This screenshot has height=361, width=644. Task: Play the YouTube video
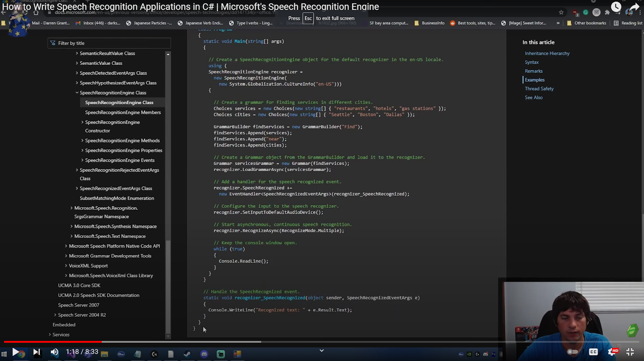coord(15,352)
